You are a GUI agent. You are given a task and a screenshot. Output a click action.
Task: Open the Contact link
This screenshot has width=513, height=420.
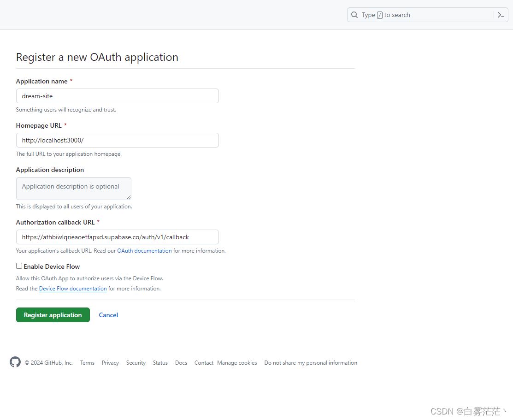coord(203,362)
